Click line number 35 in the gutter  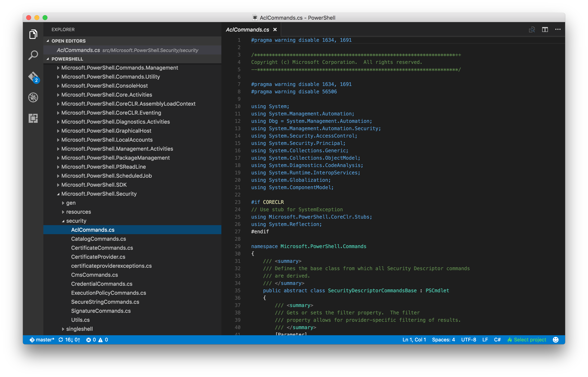tap(237, 291)
